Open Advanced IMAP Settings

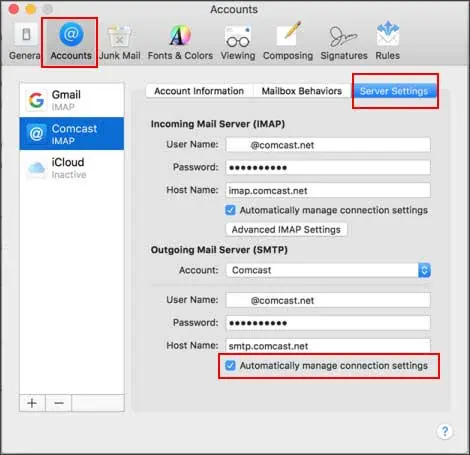pyautogui.click(x=286, y=230)
